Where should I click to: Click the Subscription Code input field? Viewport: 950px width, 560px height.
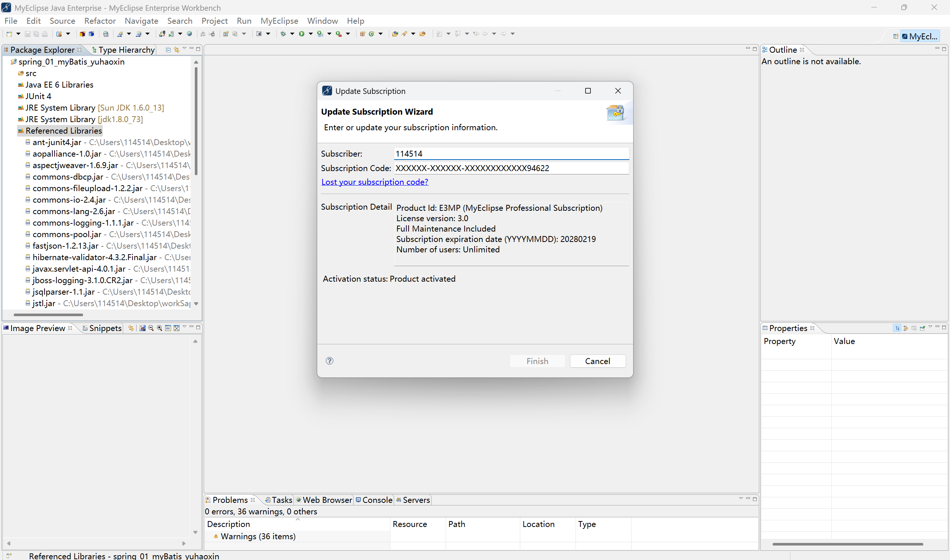(512, 168)
